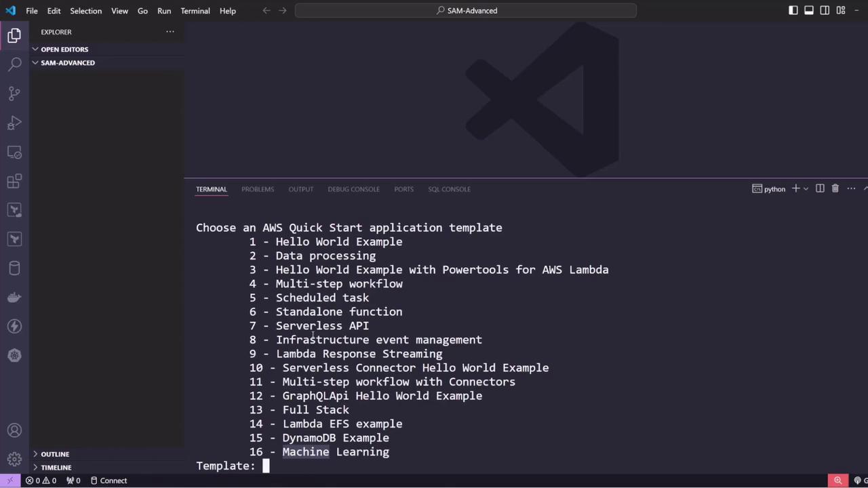Click the '7 - Serverless API' terminal line
This screenshot has width=868, height=488.
point(309,326)
